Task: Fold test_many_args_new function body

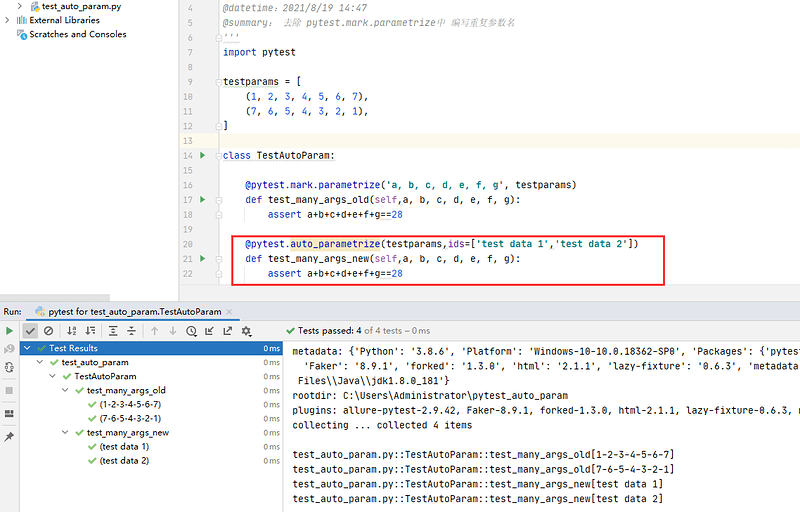Action: 218,259
